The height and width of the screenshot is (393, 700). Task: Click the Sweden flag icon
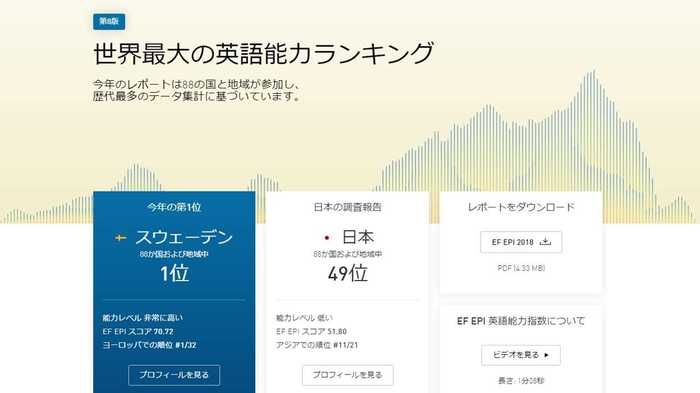pos(121,238)
